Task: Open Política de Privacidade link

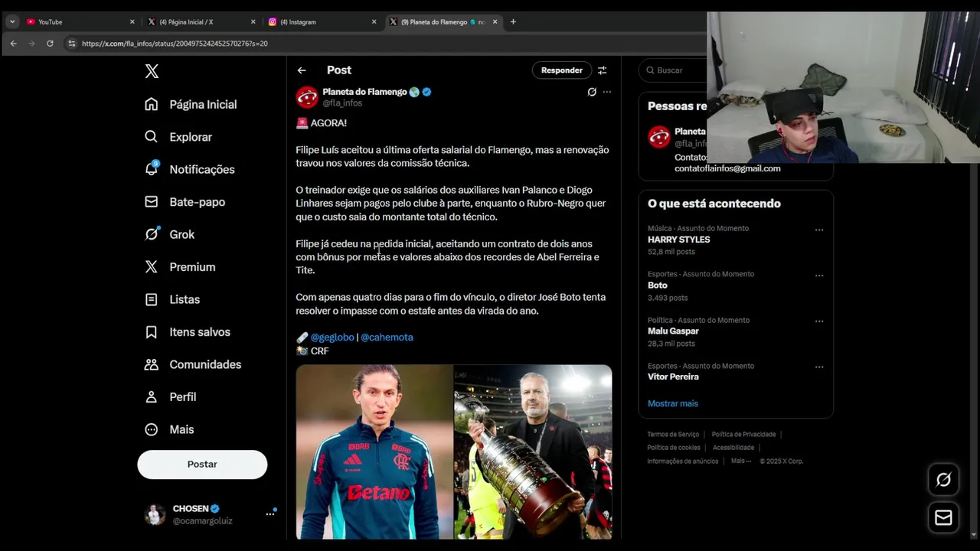Action: [743, 434]
